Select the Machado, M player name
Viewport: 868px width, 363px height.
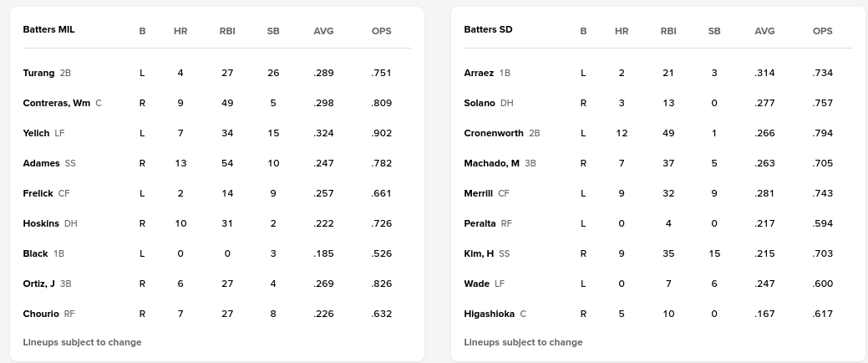[x=491, y=163]
